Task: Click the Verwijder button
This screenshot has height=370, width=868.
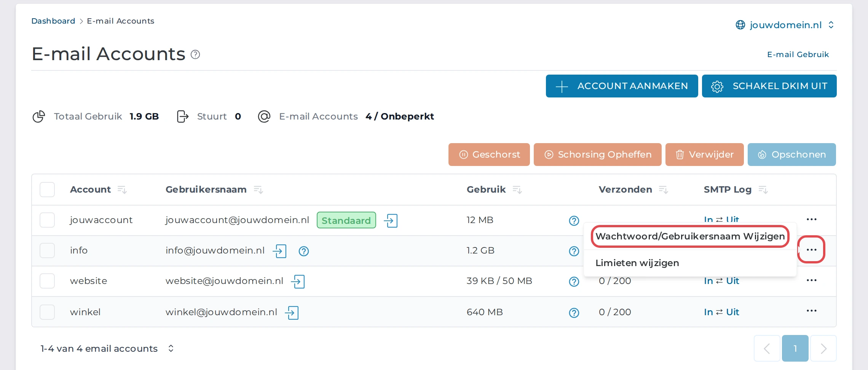Action: point(705,155)
